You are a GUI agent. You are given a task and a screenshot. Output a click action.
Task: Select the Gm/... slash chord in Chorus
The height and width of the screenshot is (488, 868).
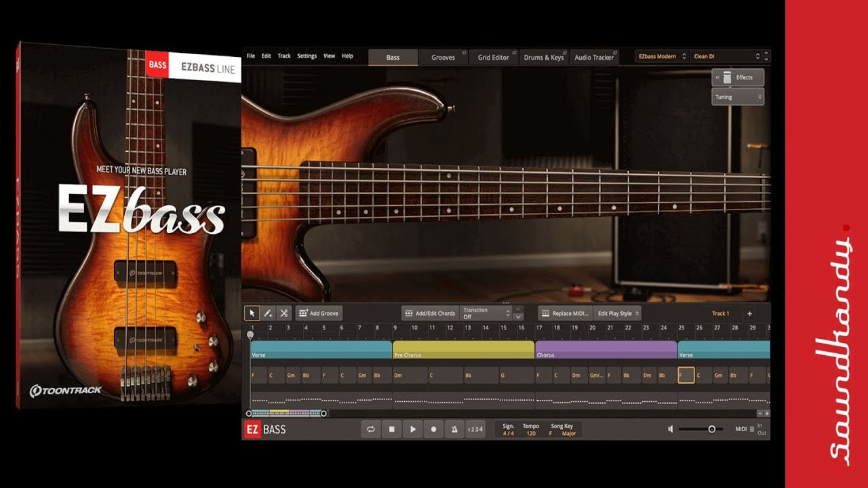pyautogui.click(x=597, y=375)
